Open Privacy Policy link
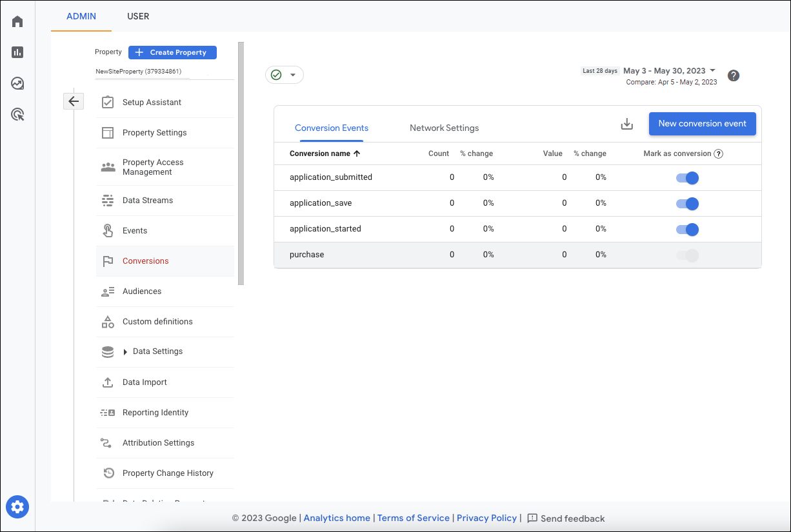This screenshot has height=532, width=791. (x=487, y=518)
